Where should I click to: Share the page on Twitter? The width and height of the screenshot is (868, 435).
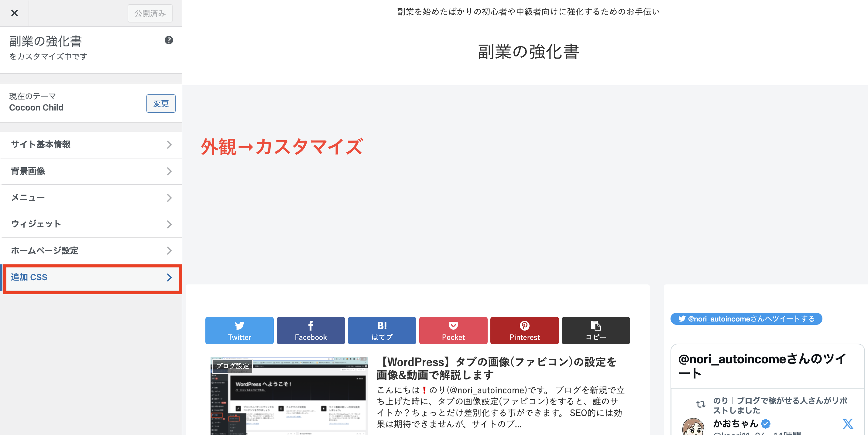coord(239,330)
